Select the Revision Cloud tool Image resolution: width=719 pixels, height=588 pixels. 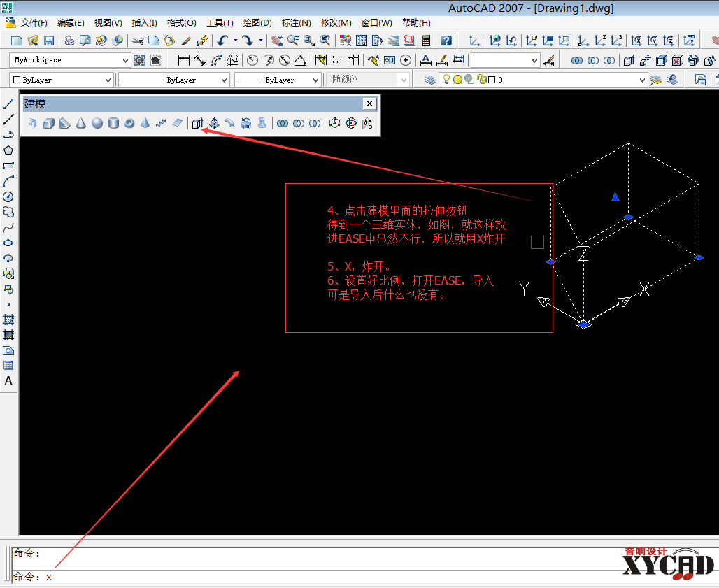coord(8,212)
